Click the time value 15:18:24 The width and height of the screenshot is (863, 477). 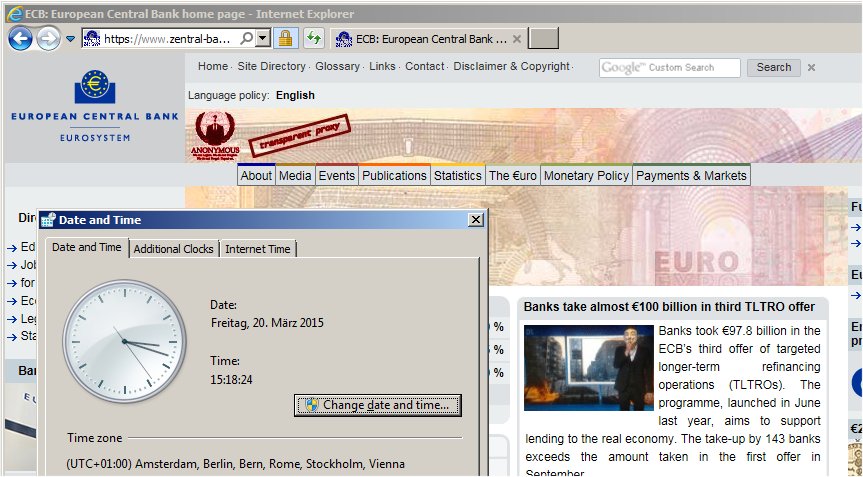[231, 380]
